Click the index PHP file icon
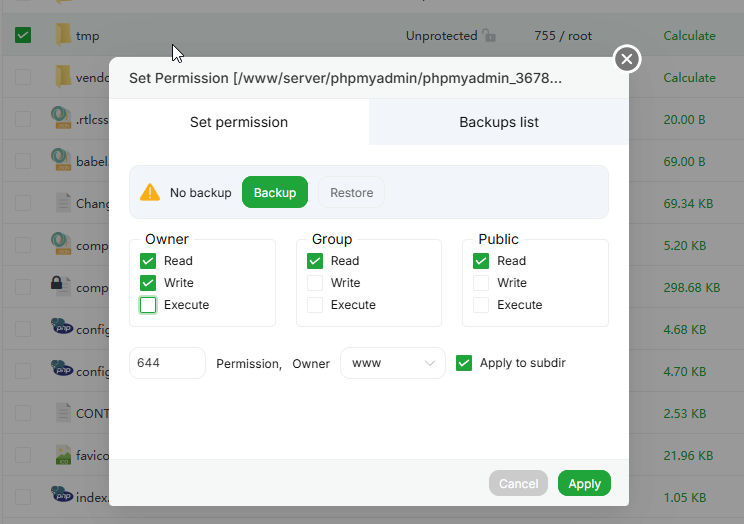The height and width of the screenshot is (524, 744). pos(63,497)
